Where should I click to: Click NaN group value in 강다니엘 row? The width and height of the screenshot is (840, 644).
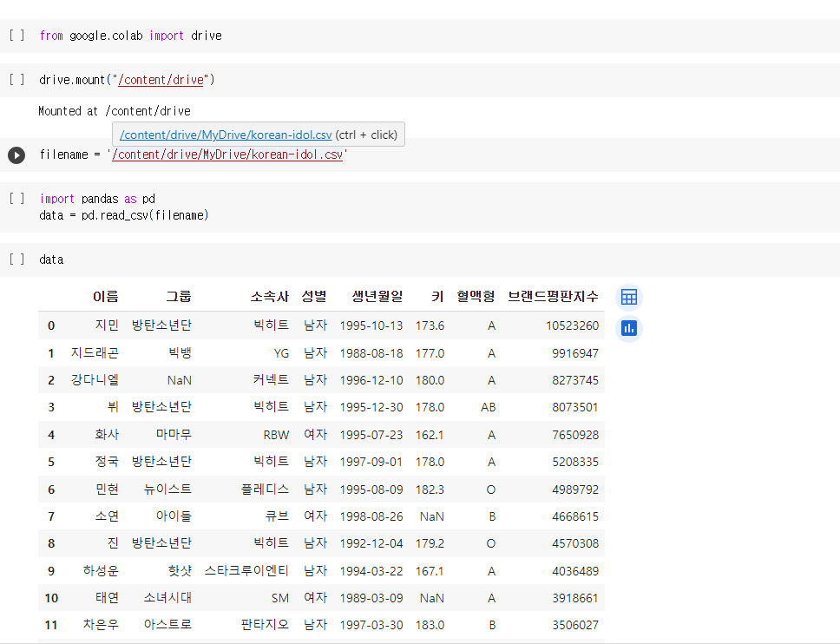180,380
